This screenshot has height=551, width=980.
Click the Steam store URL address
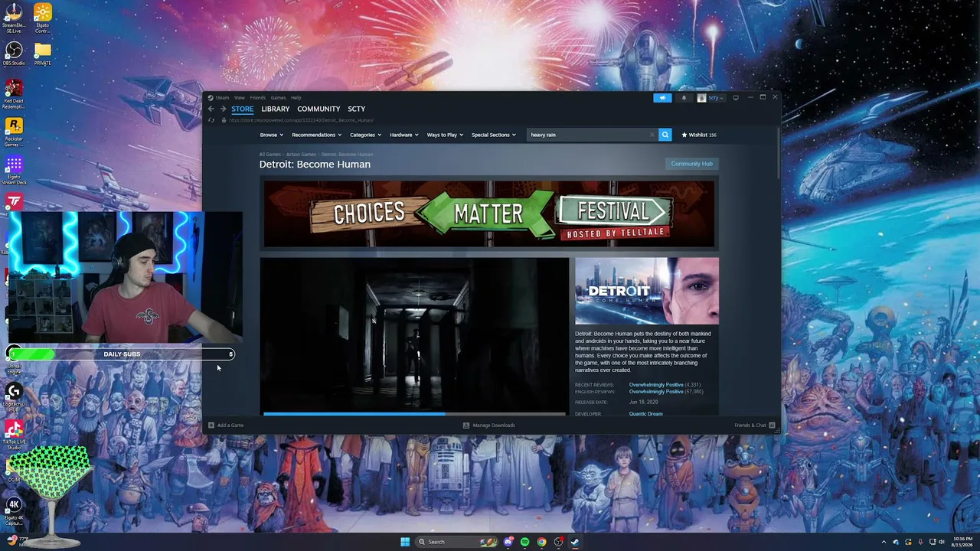click(301, 120)
